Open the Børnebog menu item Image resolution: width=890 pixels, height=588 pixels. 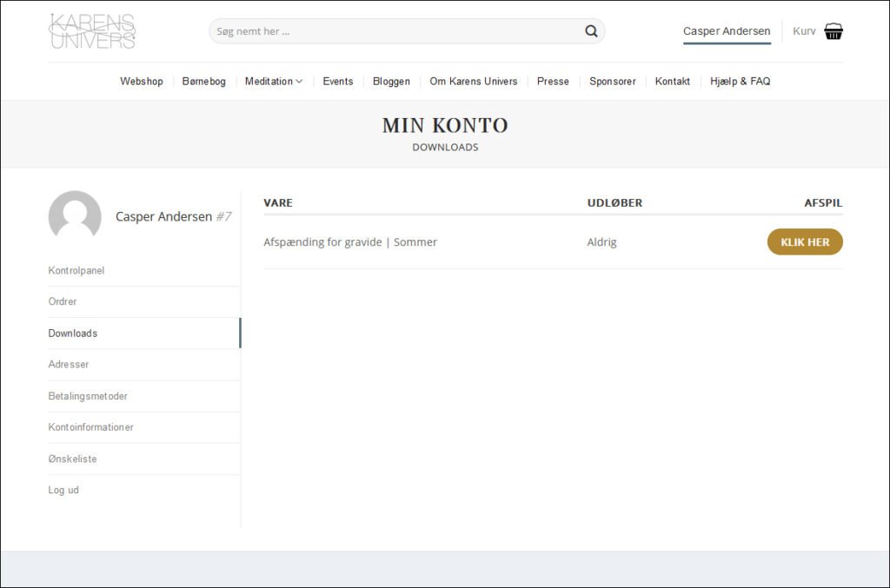pyautogui.click(x=203, y=82)
